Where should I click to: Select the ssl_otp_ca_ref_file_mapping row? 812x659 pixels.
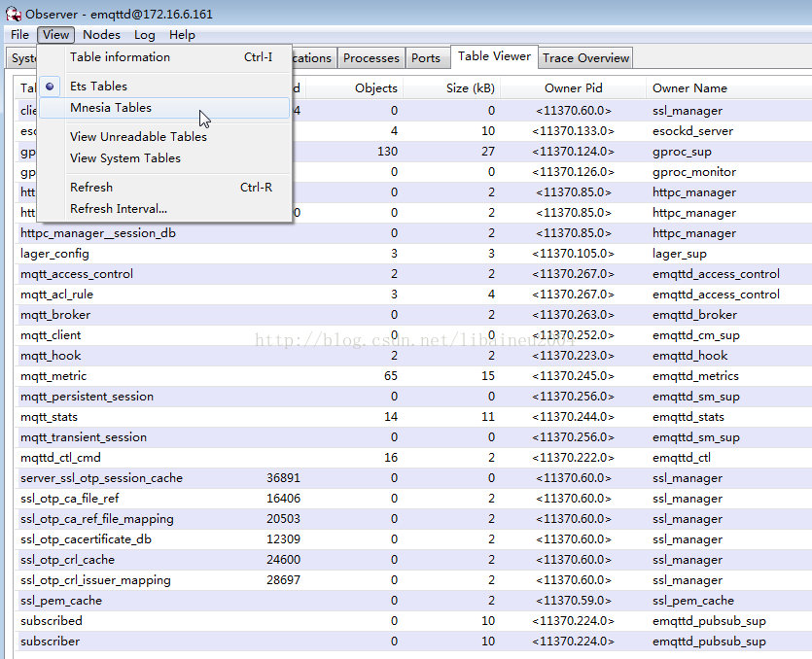point(413,519)
